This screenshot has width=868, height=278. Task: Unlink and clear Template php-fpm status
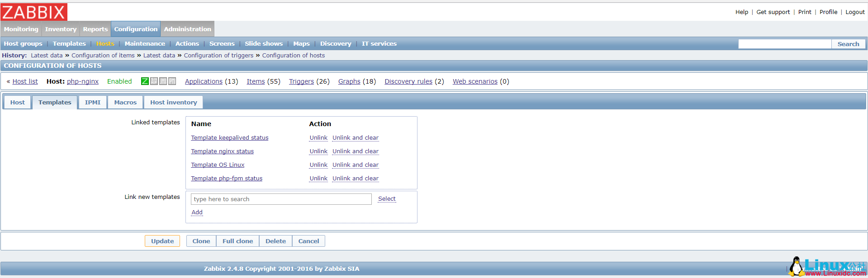tap(356, 179)
